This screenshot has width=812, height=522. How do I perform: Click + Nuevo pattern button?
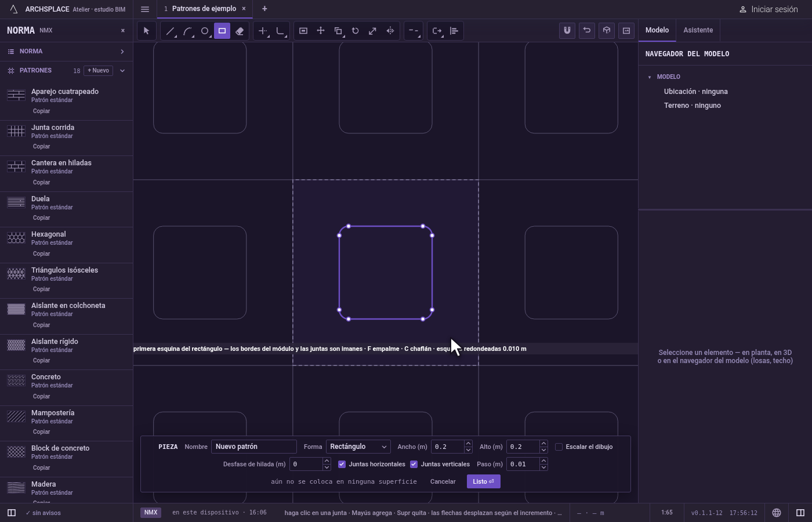click(x=99, y=71)
